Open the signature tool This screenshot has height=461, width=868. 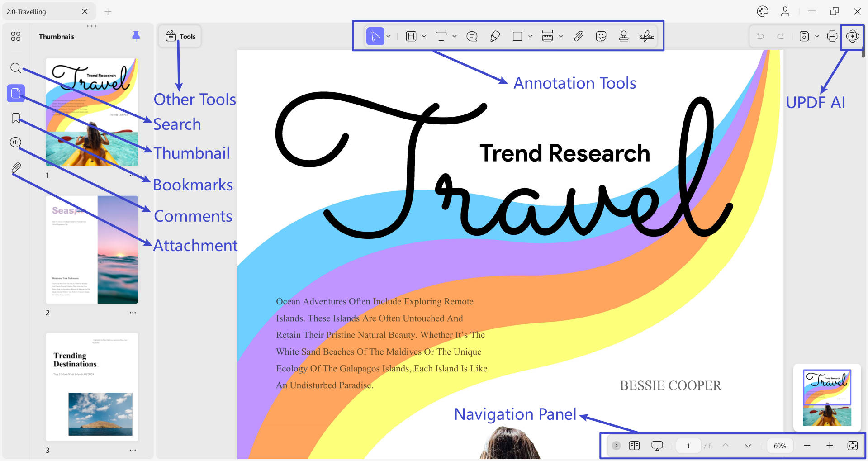(646, 36)
